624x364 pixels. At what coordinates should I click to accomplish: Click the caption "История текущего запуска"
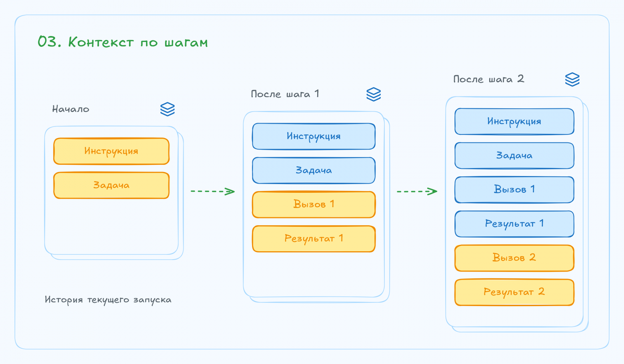(x=108, y=300)
